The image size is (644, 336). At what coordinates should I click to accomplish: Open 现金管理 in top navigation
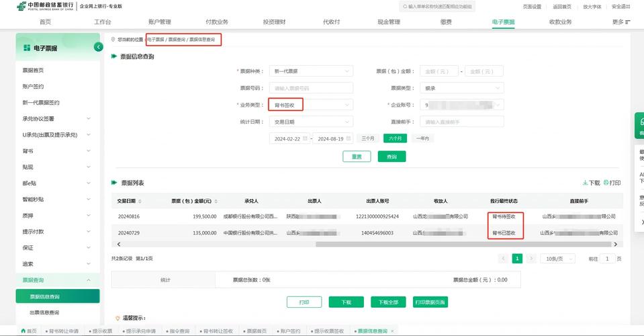point(389,22)
